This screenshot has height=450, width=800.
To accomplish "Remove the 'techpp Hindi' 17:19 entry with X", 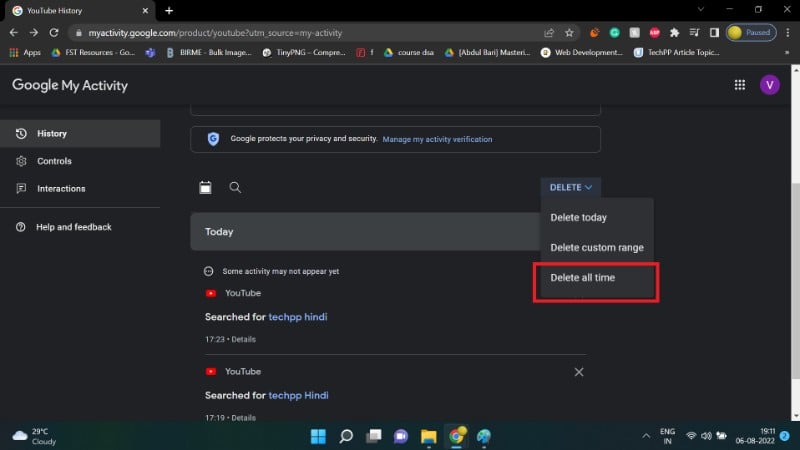I will tap(579, 372).
